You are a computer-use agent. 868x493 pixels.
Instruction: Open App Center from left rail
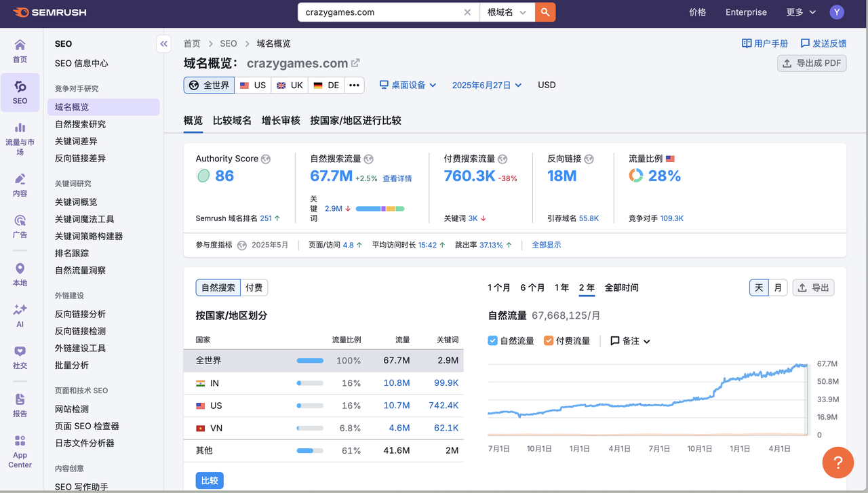point(20,451)
